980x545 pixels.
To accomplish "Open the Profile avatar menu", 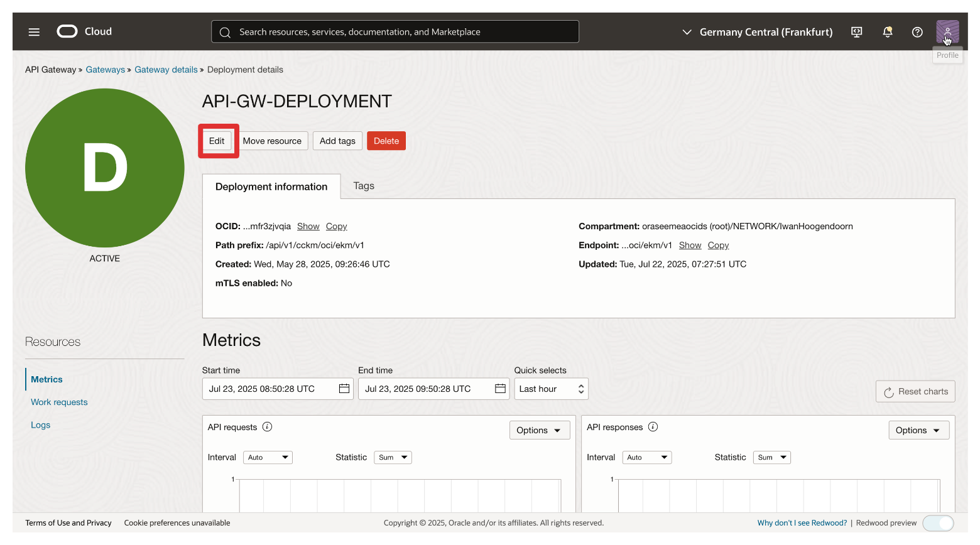I will point(947,31).
